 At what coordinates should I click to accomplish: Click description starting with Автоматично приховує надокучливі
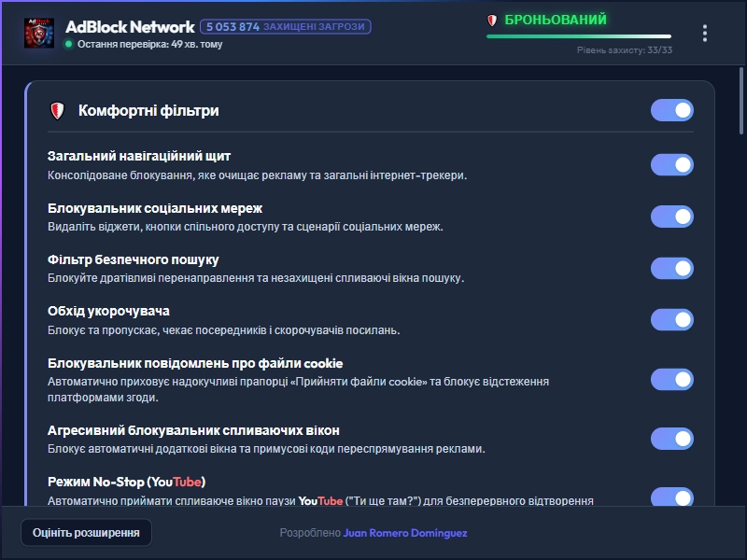tap(298, 389)
